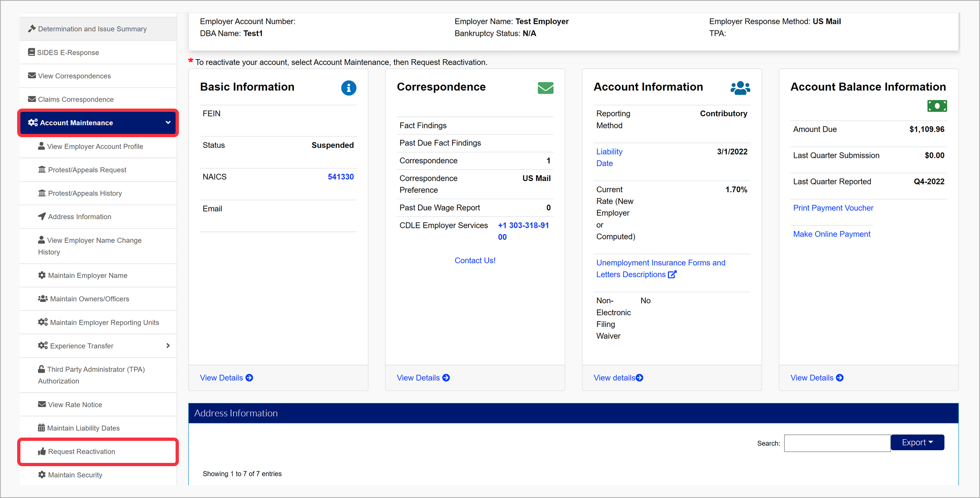Click the Print Payment Voucher link
The height and width of the screenshot is (498, 980).
[x=833, y=208]
